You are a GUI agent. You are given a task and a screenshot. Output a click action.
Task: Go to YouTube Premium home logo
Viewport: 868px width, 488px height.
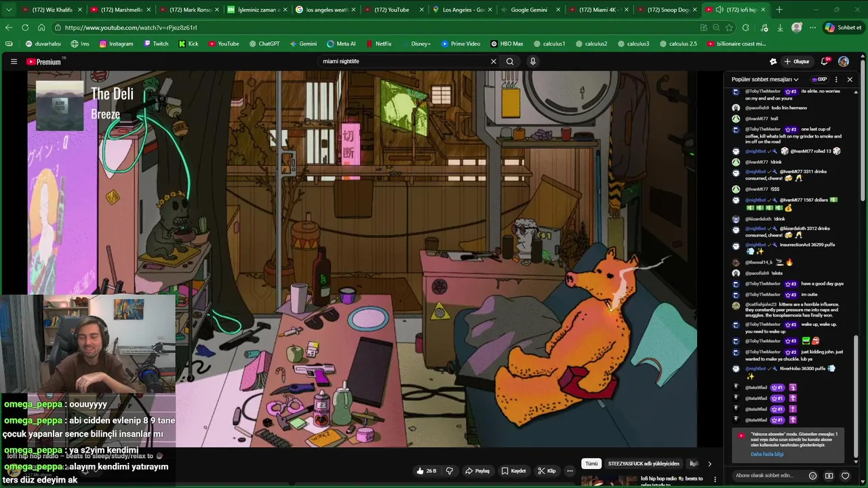click(44, 62)
